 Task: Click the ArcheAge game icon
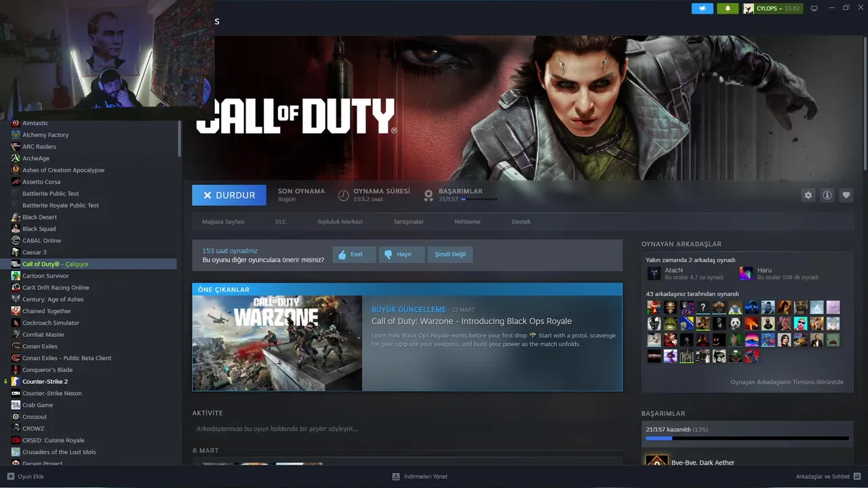coord(16,158)
